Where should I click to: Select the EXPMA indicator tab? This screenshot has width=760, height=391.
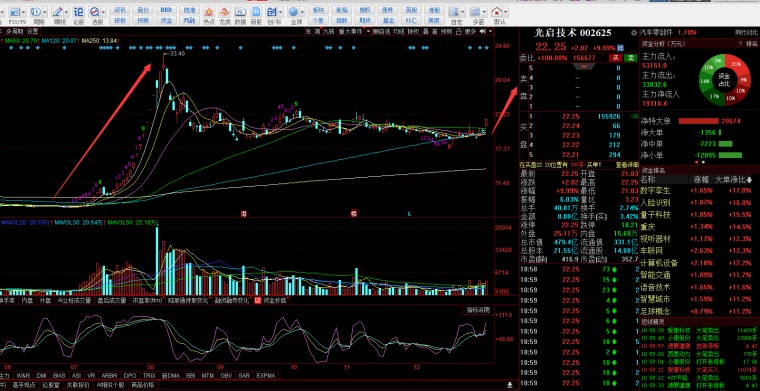pyautogui.click(x=265, y=375)
